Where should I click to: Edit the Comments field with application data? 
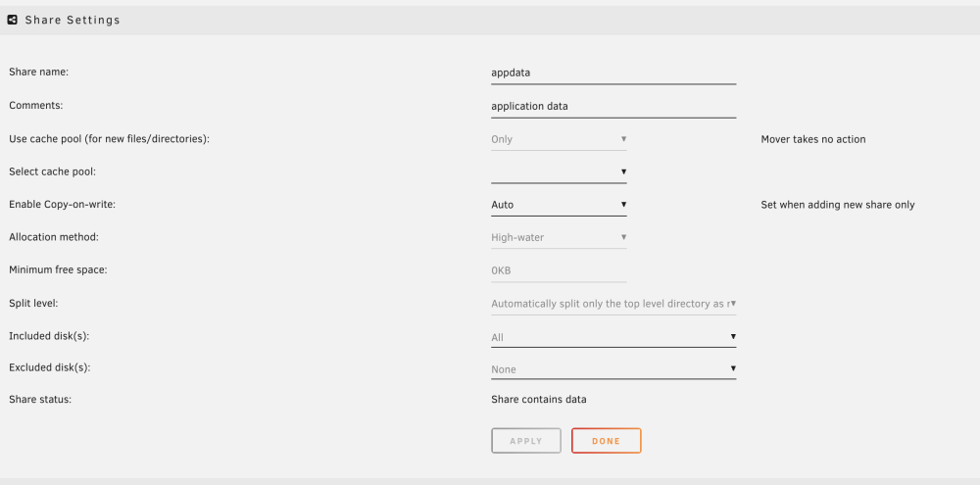tap(613, 106)
